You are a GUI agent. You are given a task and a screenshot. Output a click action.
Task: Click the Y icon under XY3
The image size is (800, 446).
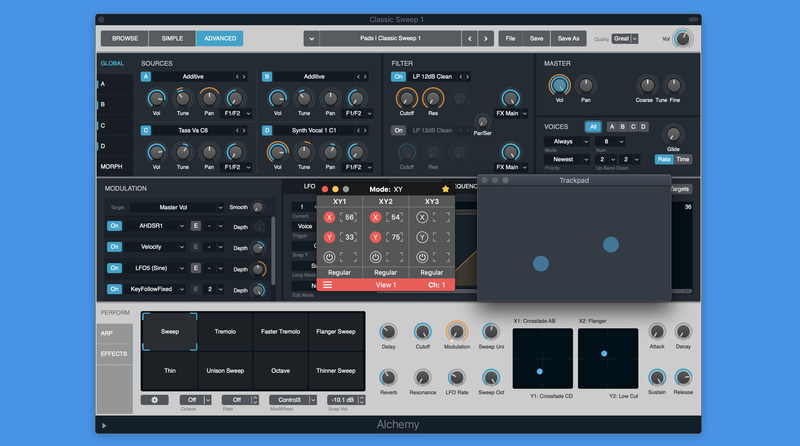click(x=422, y=237)
